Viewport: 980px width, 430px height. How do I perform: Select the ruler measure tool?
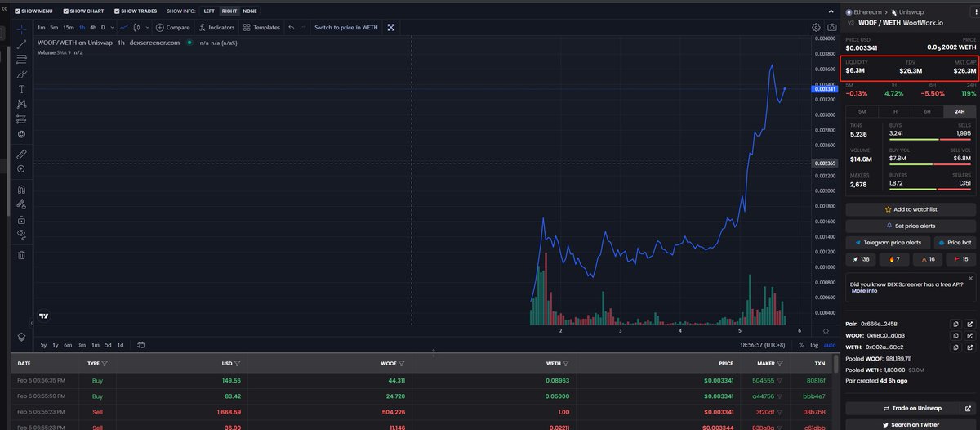(22, 154)
